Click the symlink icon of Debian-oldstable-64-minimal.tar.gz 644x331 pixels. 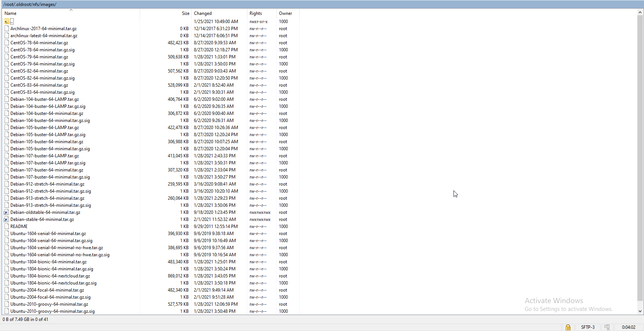(7, 212)
